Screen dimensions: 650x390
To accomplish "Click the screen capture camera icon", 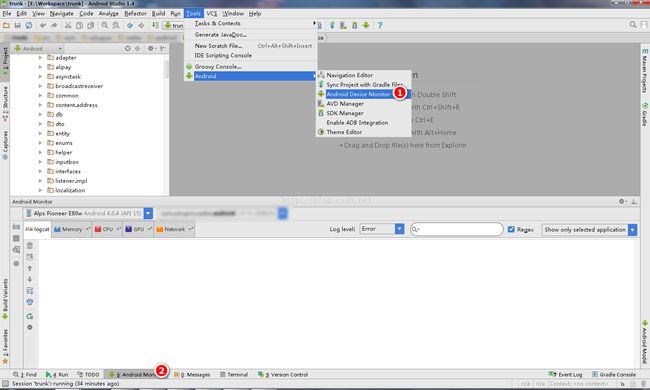I will coord(16,227).
